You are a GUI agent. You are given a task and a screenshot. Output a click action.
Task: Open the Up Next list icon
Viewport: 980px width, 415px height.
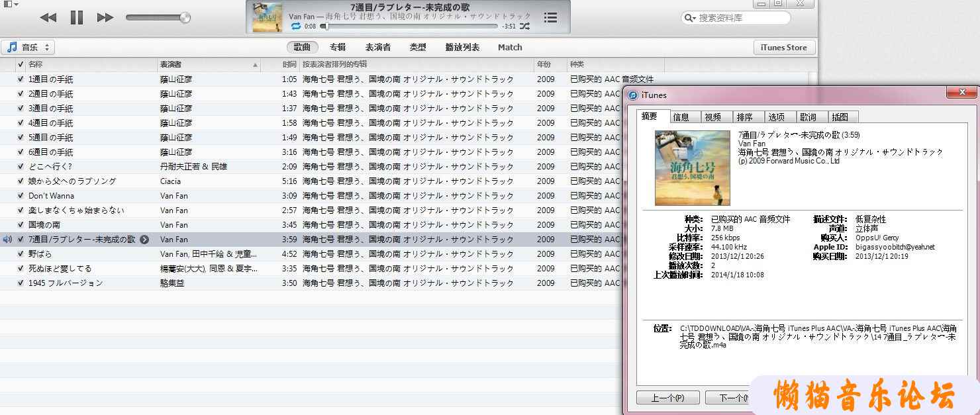point(550,18)
